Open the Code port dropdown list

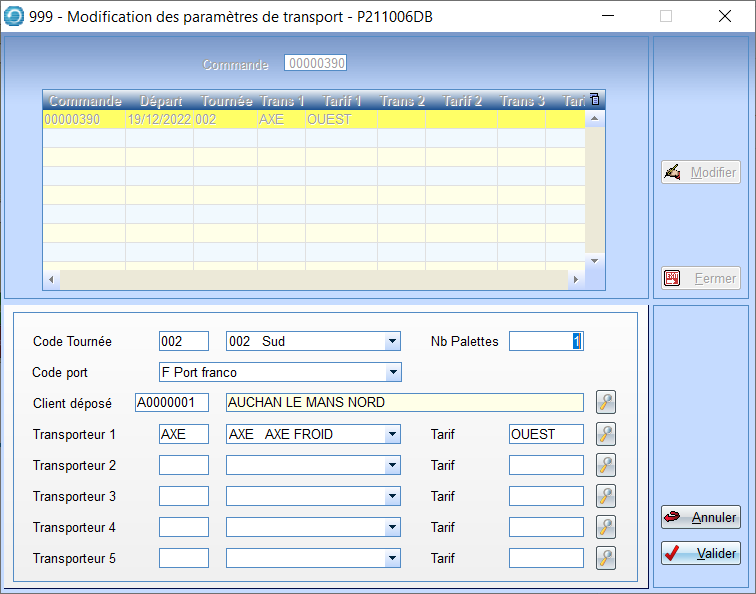coord(392,373)
